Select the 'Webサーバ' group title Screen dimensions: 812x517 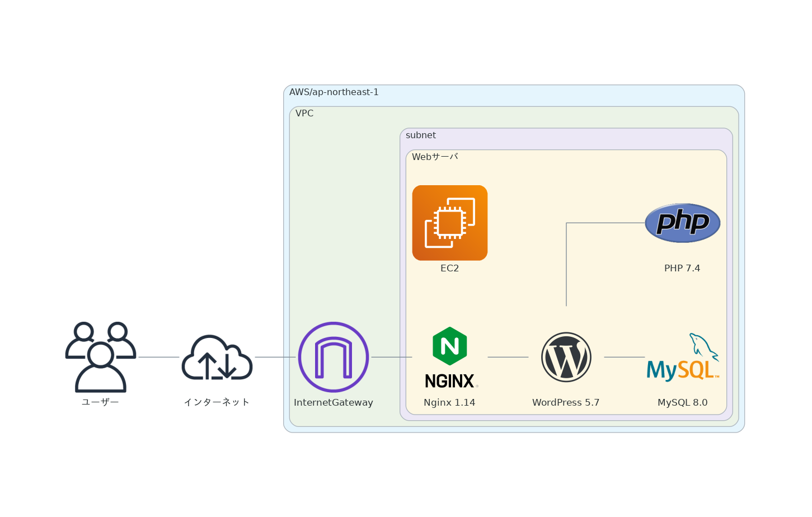point(435,157)
